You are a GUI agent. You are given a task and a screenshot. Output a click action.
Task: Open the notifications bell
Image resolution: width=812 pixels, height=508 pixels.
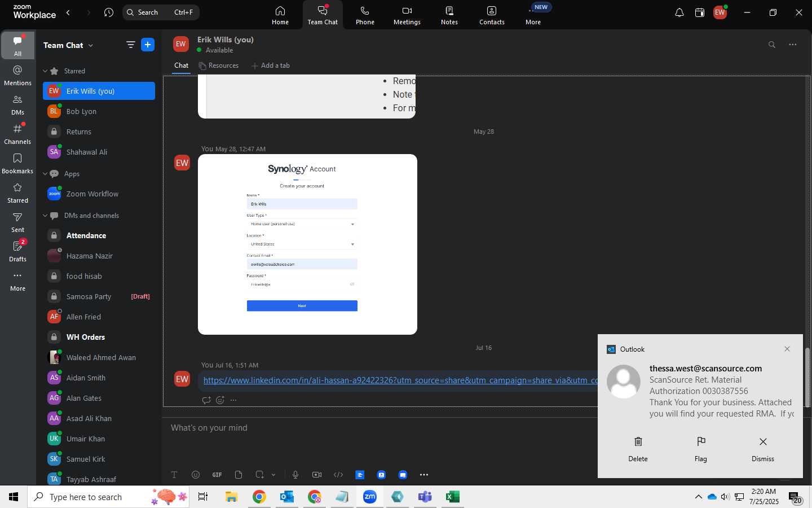pos(679,12)
